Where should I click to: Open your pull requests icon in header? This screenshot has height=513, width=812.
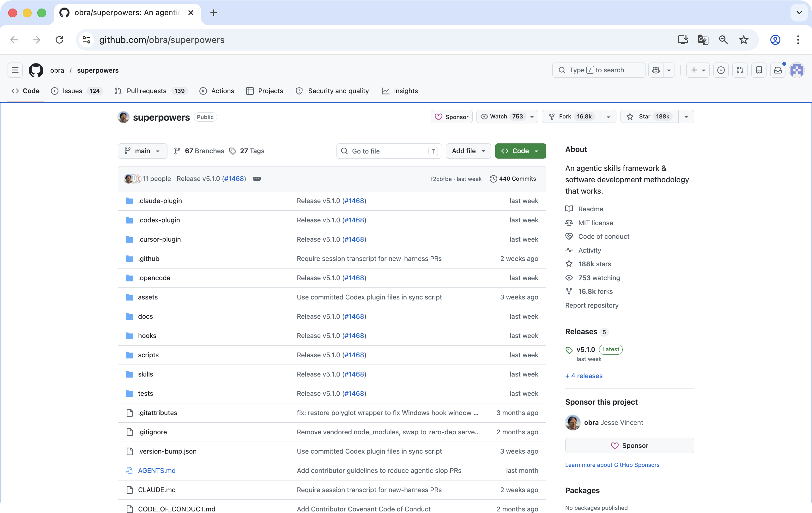(740, 70)
